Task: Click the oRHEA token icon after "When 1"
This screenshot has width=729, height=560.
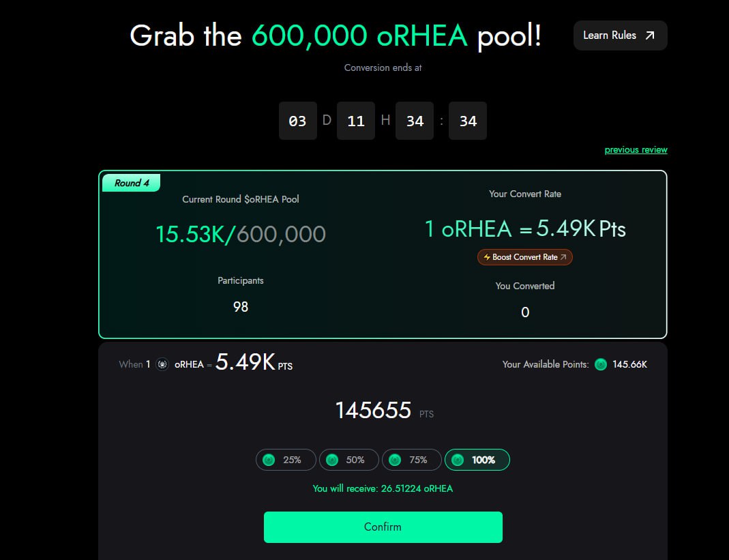Action: pyautogui.click(x=162, y=364)
